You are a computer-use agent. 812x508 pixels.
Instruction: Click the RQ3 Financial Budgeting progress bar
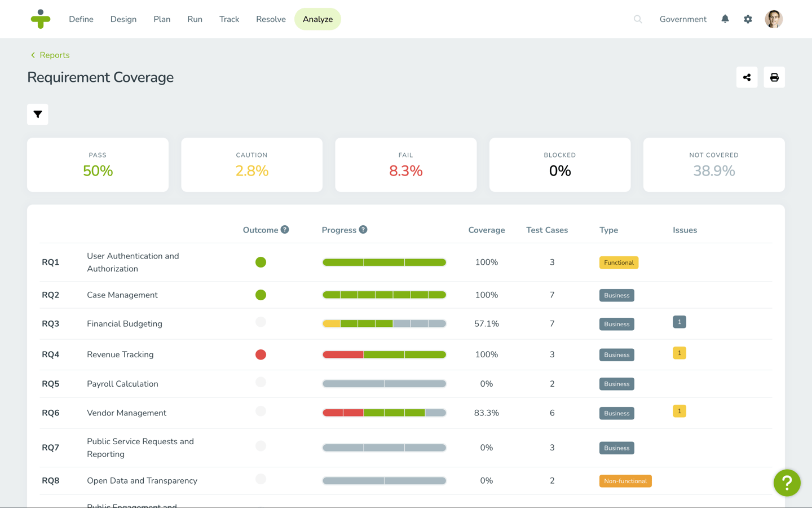tap(384, 324)
